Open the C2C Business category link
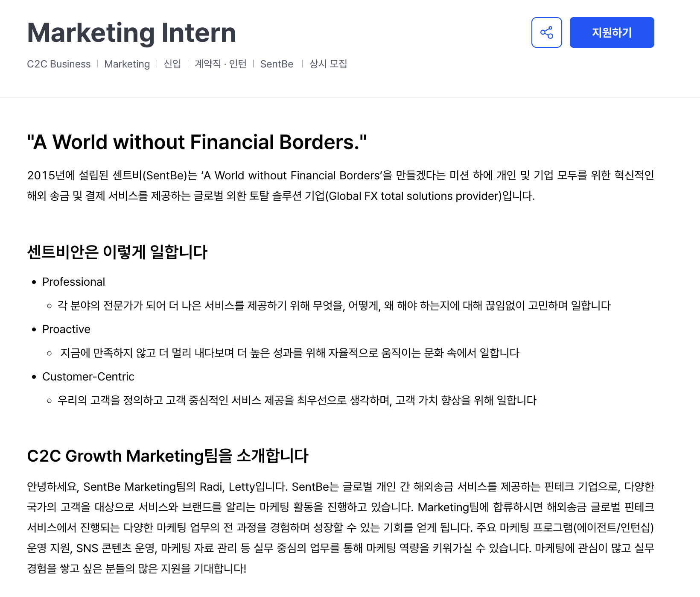700x597 pixels. [58, 64]
